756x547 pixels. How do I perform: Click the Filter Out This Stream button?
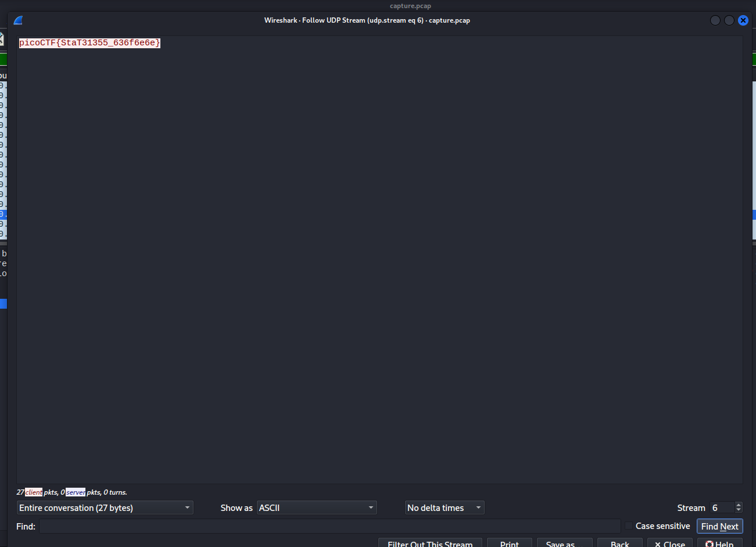click(x=430, y=544)
